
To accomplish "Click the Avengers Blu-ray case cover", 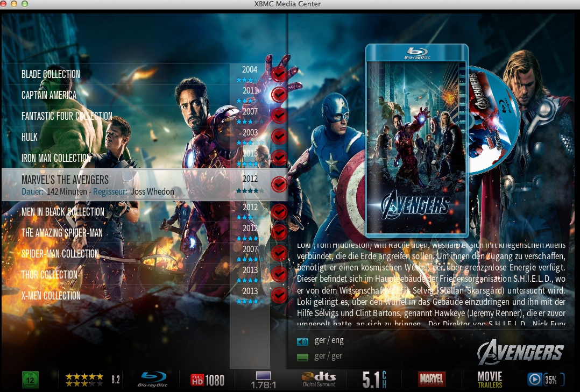I will click(x=417, y=140).
